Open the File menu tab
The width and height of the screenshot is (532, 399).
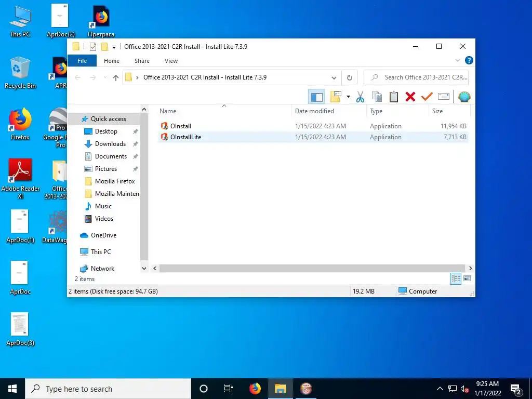82,61
